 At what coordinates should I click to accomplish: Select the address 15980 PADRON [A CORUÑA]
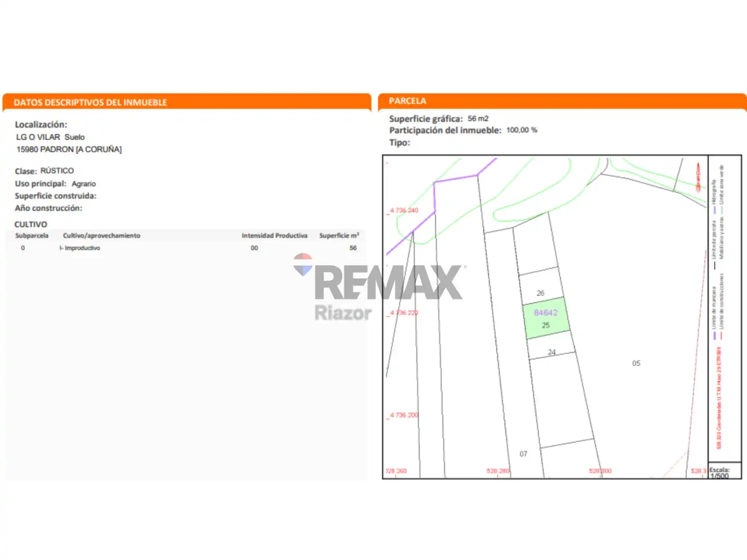[69, 149]
